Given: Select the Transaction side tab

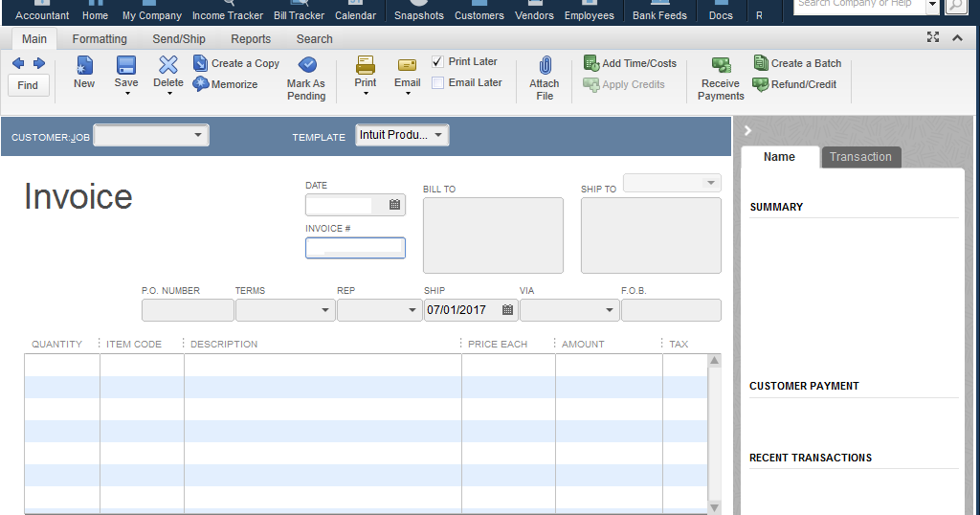Looking at the screenshot, I should (x=860, y=157).
